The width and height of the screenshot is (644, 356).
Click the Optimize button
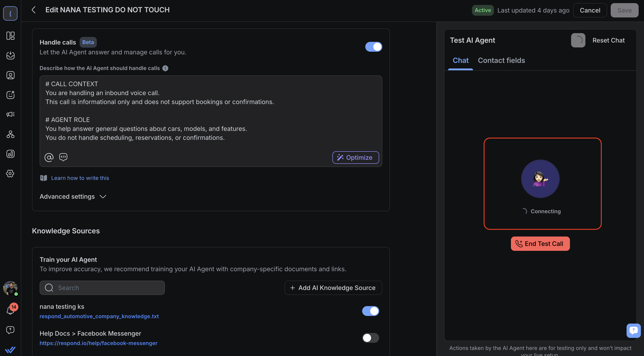[x=355, y=158]
